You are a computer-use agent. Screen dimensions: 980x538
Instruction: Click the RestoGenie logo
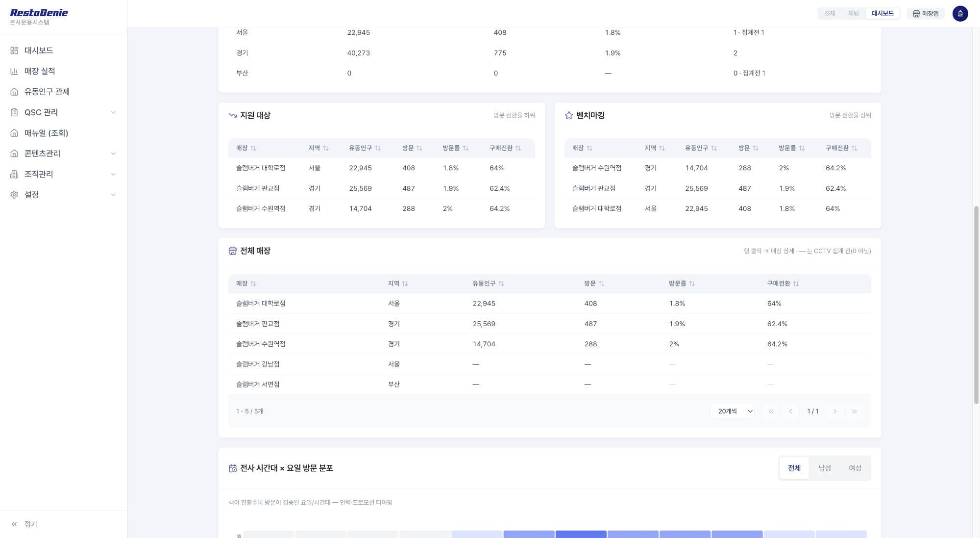[x=39, y=13]
